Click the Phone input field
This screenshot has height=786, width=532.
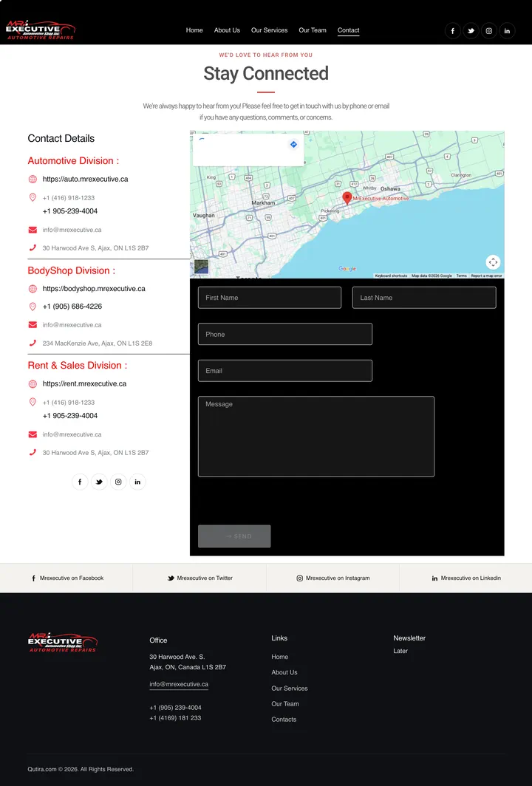point(285,335)
